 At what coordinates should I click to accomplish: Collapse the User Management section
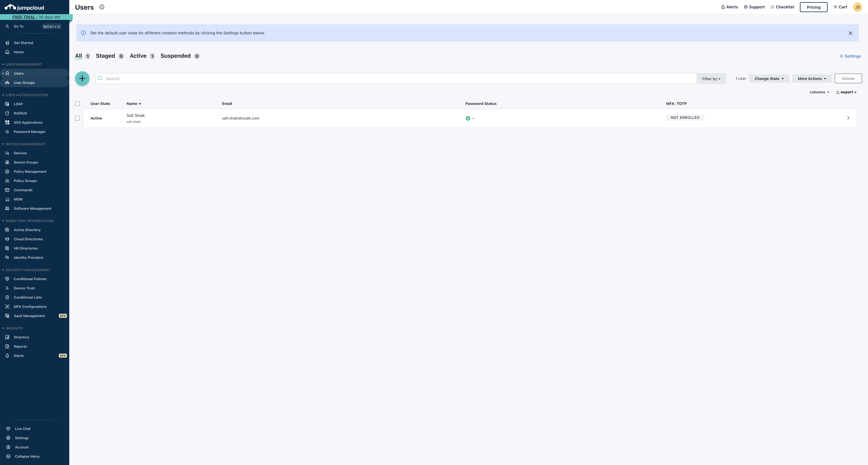(x=22, y=64)
